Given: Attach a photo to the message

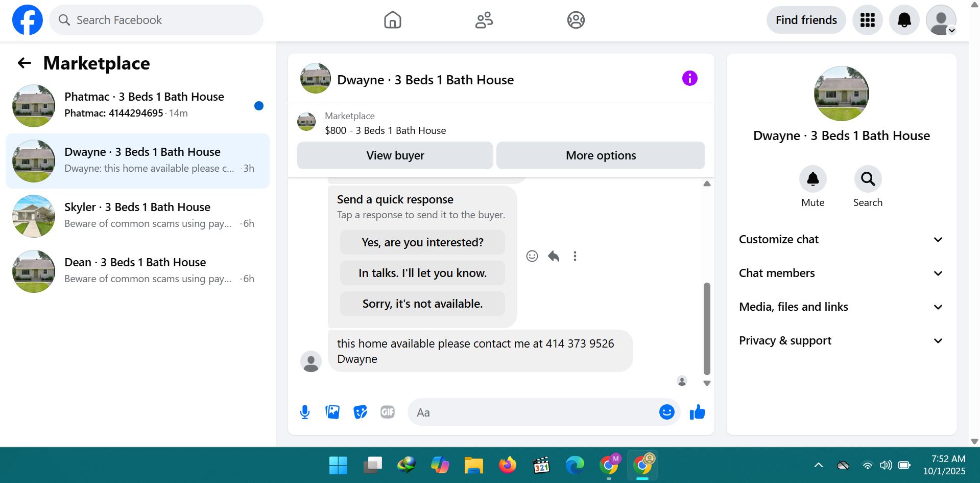Looking at the screenshot, I should (x=332, y=412).
